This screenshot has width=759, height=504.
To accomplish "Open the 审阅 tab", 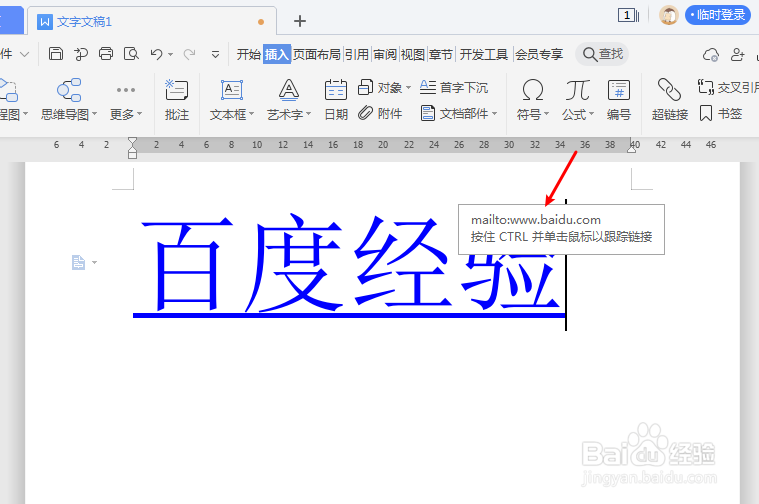I will click(x=385, y=54).
